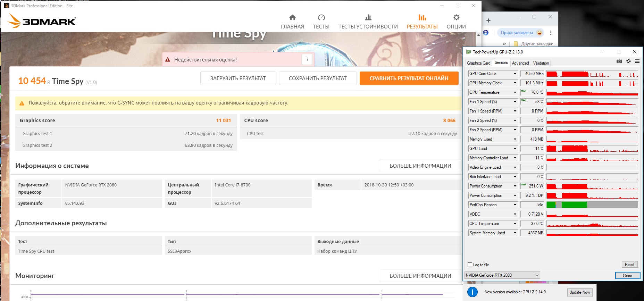This screenshot has height=301, width=644.
Task: Switch to the Validation tab in GPU-Z
Action: click(x=541, y=63)
